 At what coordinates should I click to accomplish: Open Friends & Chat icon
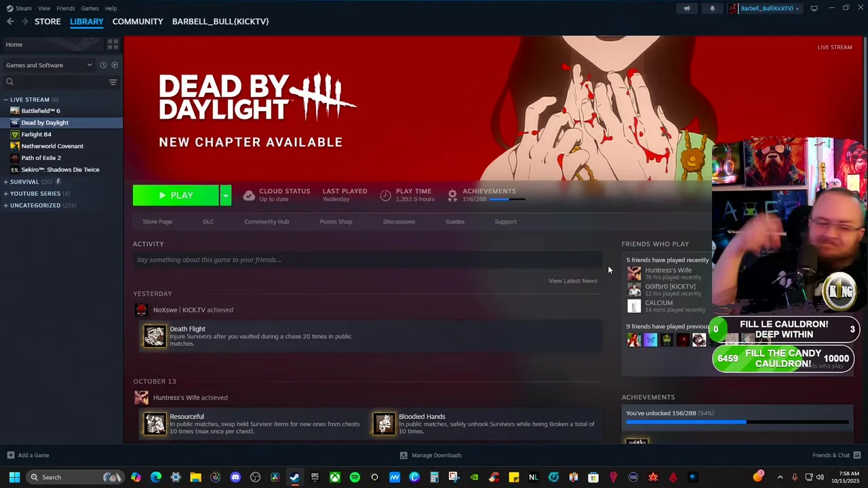pyautogui.click(x=857, y=455)
